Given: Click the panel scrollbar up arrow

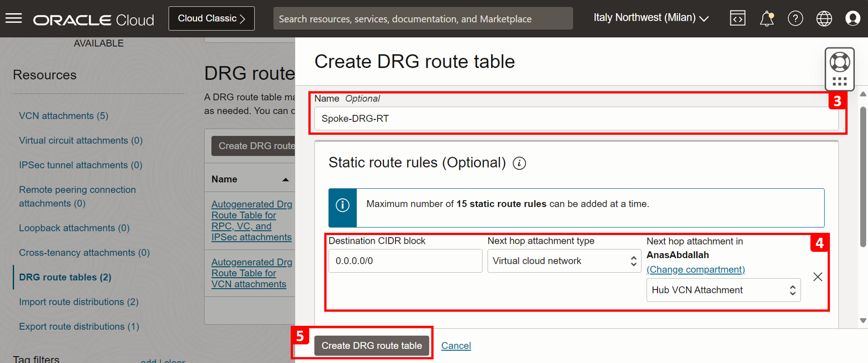Looking at the screenshot, I should (x=863, y=94).
